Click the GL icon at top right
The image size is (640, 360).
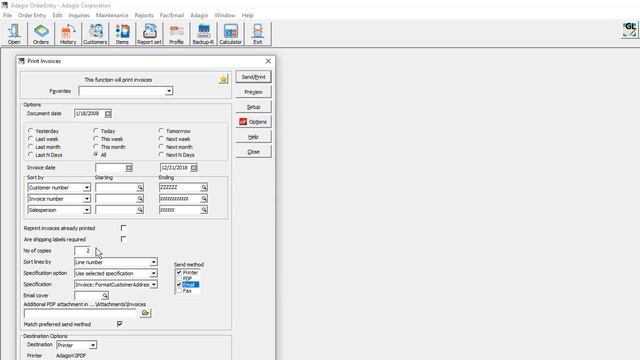coord(629,30)
